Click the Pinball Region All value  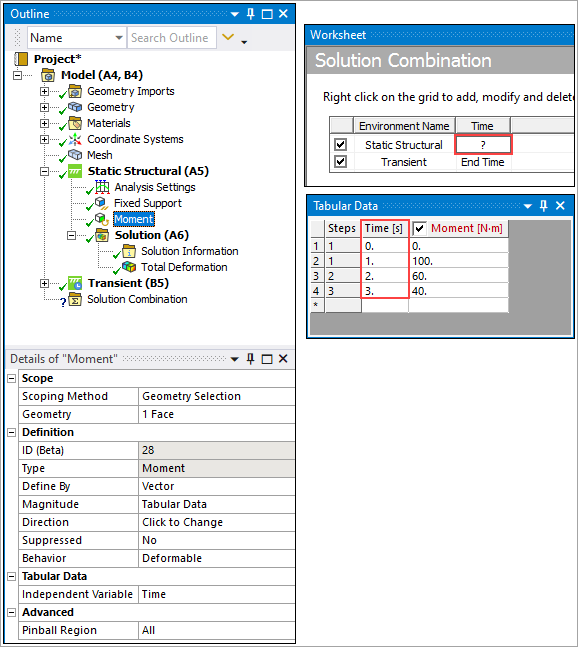(217, 630)
